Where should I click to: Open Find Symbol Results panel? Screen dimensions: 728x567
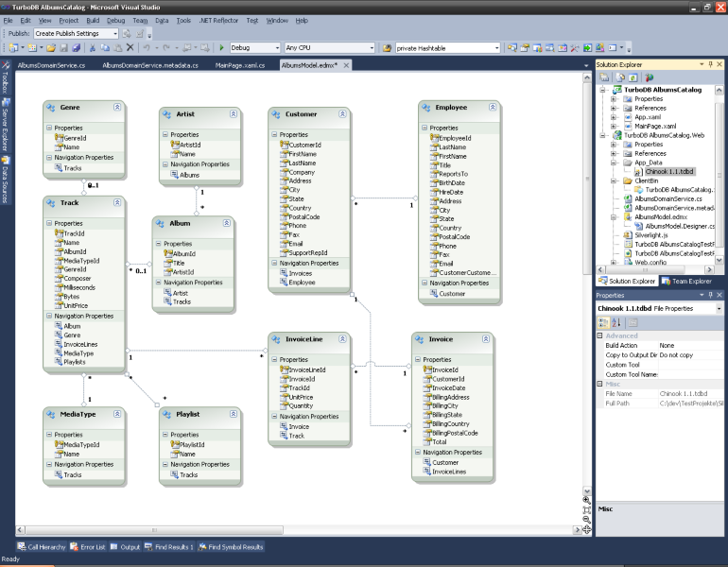coord(231,547)
